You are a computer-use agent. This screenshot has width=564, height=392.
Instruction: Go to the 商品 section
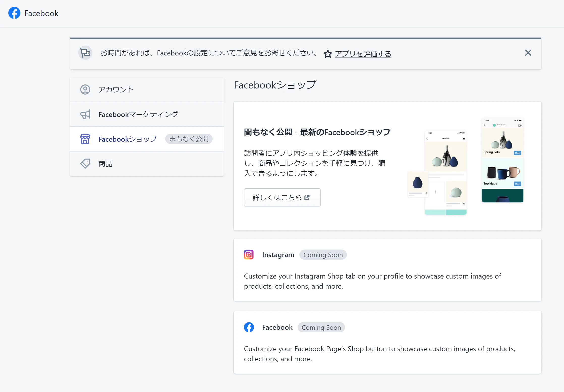(x=105, y=164)
